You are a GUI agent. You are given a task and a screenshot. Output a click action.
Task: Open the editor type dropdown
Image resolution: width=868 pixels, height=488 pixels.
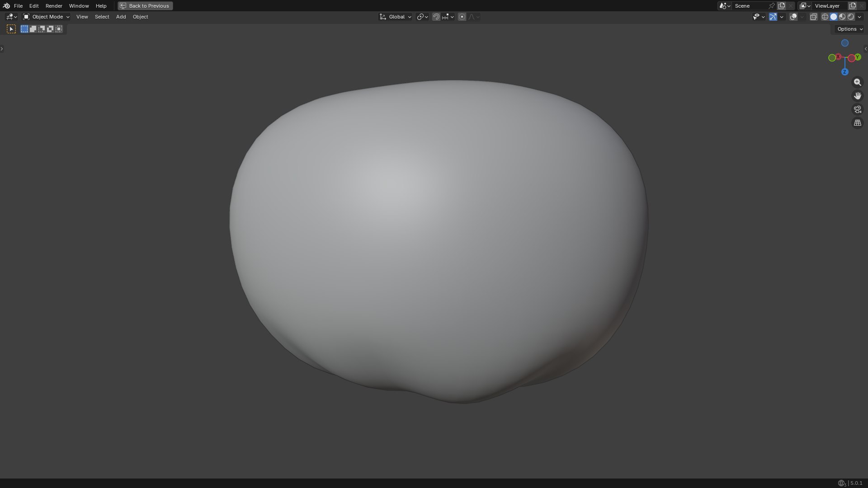point(11,17)
